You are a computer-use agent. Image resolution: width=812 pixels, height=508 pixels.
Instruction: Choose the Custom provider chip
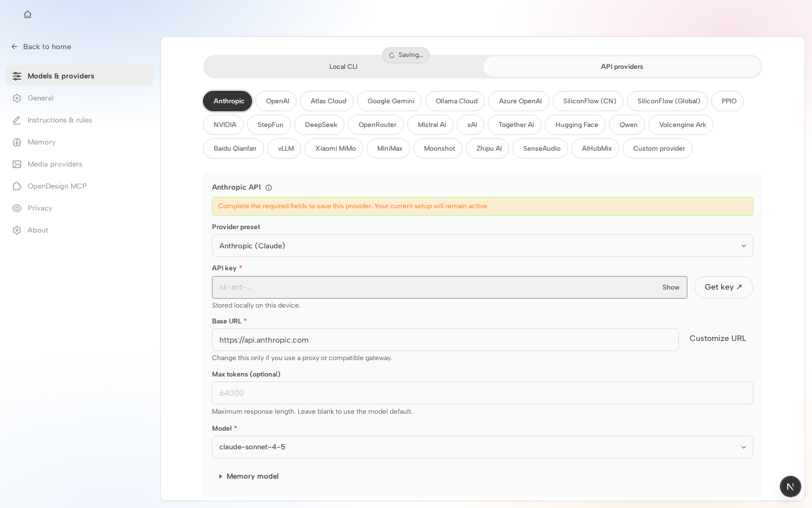(657, 148)
